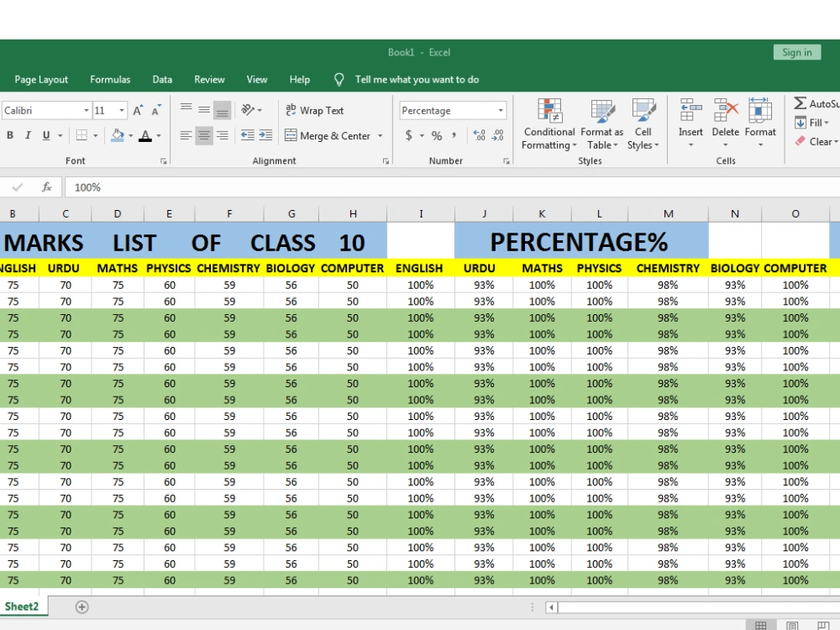Viewport: 840px width, 630px height.
Task: Click the Decrease Font Size icon
Action: pyautogui.click(x=156, y=111)
